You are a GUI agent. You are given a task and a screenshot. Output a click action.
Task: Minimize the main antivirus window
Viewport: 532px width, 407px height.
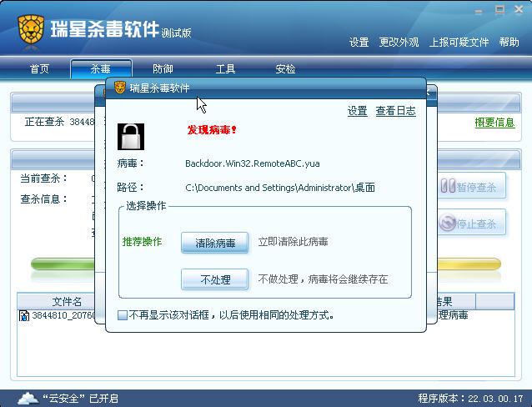[x=479, y=12]
